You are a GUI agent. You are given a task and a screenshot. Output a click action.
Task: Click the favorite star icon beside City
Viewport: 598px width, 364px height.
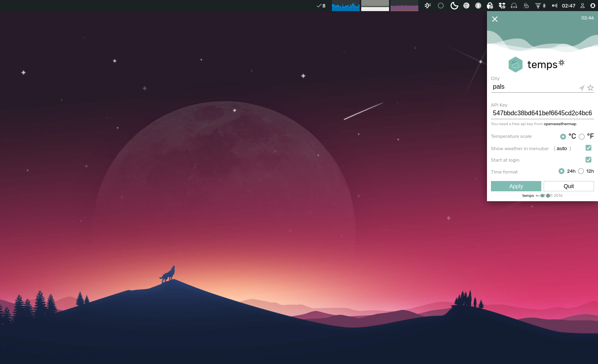(590, 88)
